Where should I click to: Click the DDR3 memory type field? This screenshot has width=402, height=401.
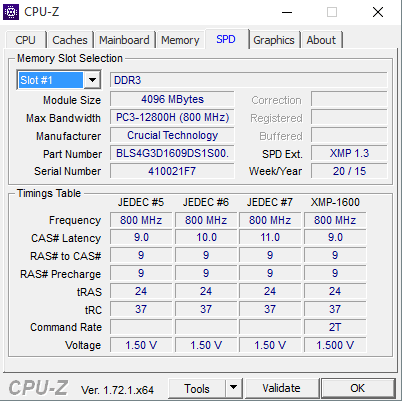pyautogui.click(x=249, y=80)
